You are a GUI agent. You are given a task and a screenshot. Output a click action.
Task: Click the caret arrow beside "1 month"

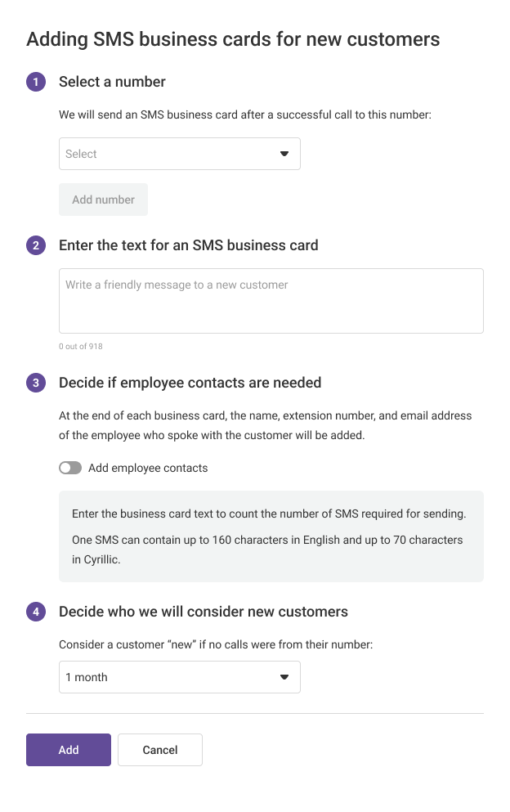pyautogui.click(x=284, y=677)
